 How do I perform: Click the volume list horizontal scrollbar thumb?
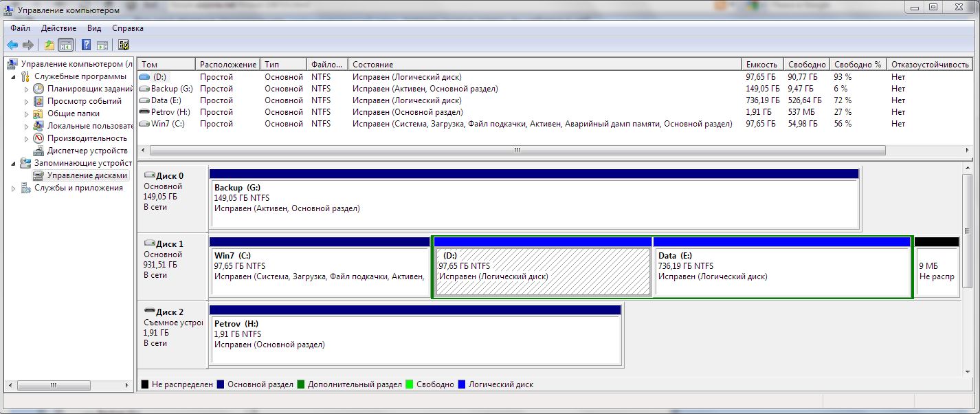(517, 150)
